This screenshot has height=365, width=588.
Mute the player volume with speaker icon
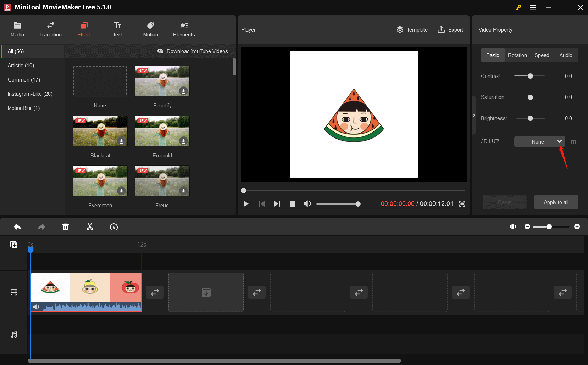307,203
